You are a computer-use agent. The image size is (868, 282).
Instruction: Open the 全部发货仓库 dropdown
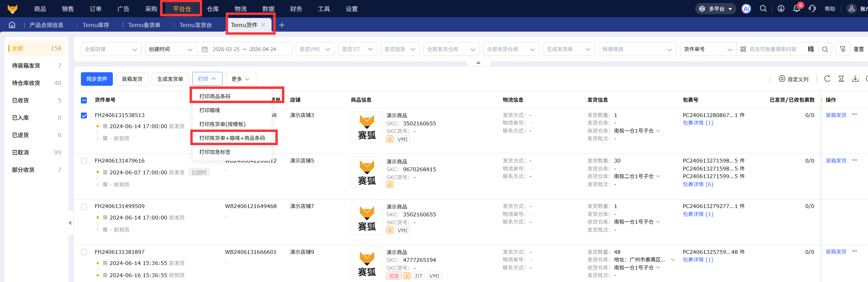(x=451, y=49)
